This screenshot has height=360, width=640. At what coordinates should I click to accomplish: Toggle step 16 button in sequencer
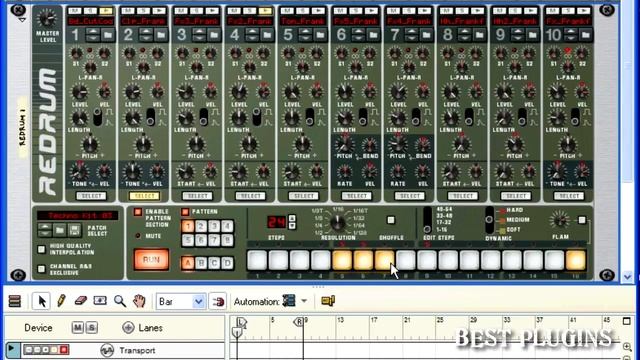click(x=576, y=260)
